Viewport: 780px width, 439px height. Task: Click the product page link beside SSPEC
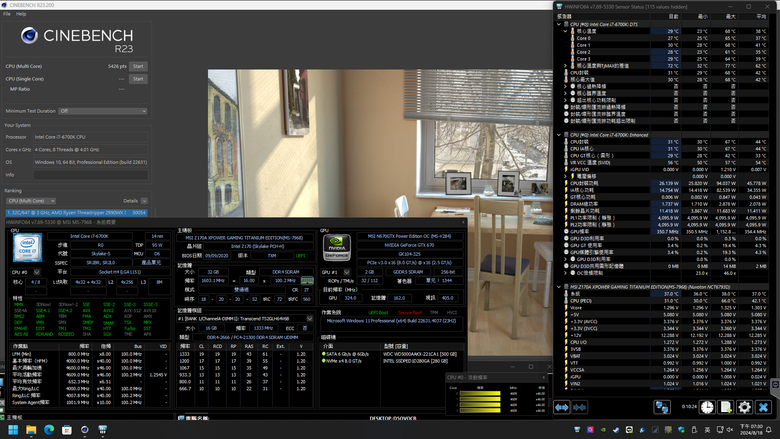point(151,263)
